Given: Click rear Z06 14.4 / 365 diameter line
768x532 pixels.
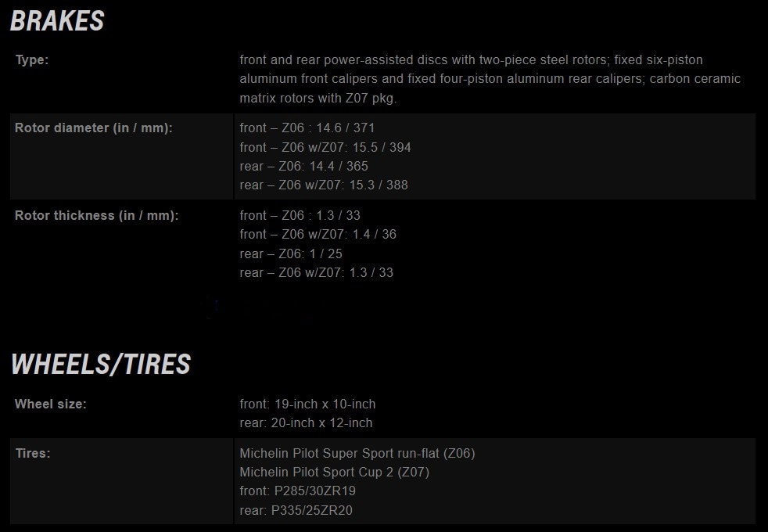Looking at the screenshot, I should (303, 166).
